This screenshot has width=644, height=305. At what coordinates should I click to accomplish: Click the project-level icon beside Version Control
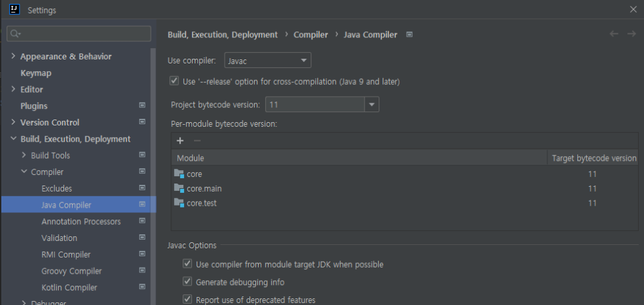click(x=142, y=122)
